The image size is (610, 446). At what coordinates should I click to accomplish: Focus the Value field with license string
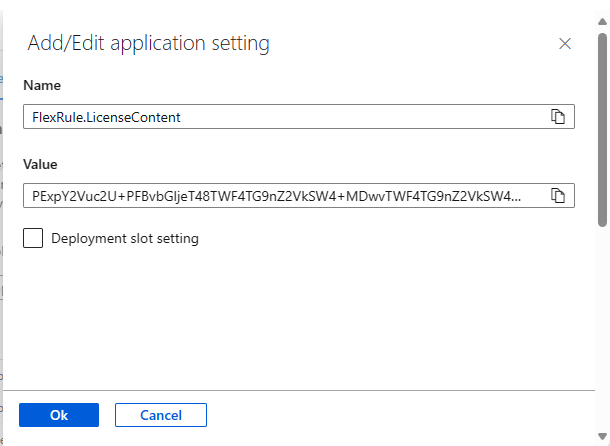click(299, 195)
